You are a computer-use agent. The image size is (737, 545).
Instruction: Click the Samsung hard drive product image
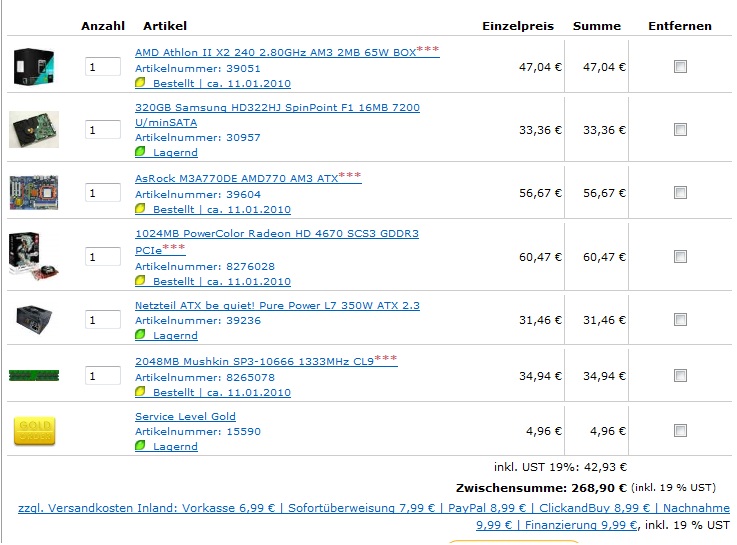(x=34, y=129)
